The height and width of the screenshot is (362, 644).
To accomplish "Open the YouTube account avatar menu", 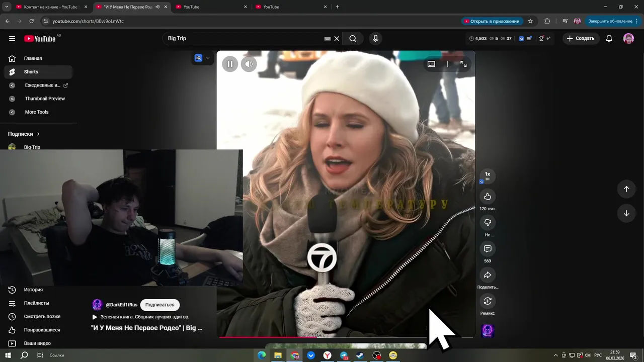I will point(628,39).
